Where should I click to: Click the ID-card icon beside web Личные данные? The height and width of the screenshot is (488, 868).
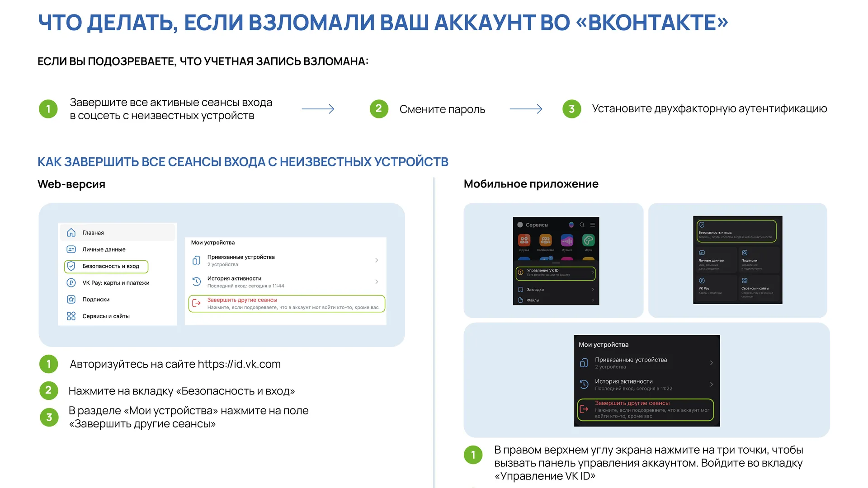click(71, 249)
